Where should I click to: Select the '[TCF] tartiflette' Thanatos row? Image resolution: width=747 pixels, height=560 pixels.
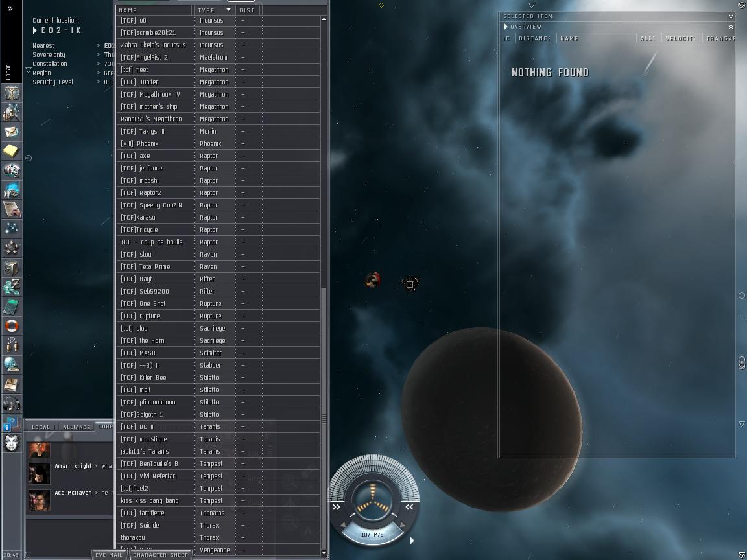pyautogui.click(x=218, y=513)
